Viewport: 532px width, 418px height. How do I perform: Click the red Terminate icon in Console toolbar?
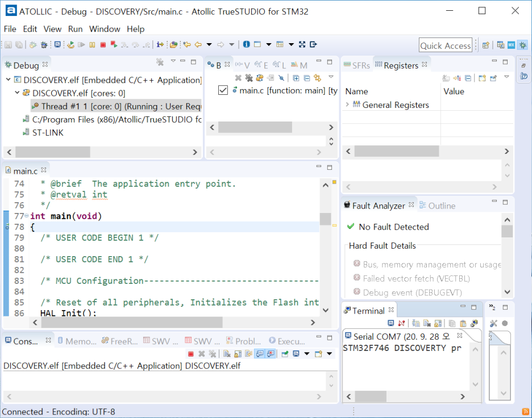tap(190, 354)
